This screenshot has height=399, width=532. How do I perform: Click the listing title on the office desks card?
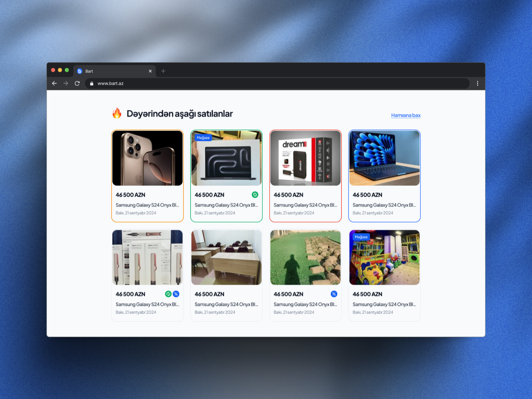coord(226,304)
